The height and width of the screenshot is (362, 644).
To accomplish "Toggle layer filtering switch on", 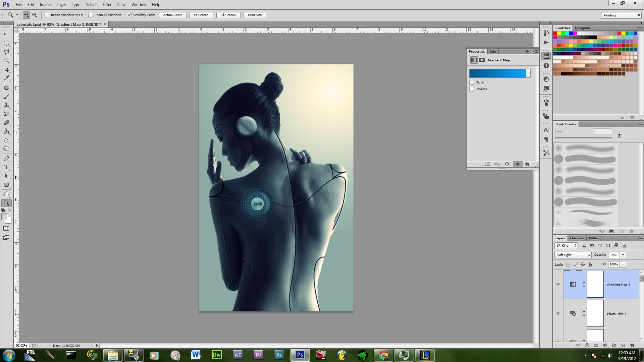I will click(624, 246).
